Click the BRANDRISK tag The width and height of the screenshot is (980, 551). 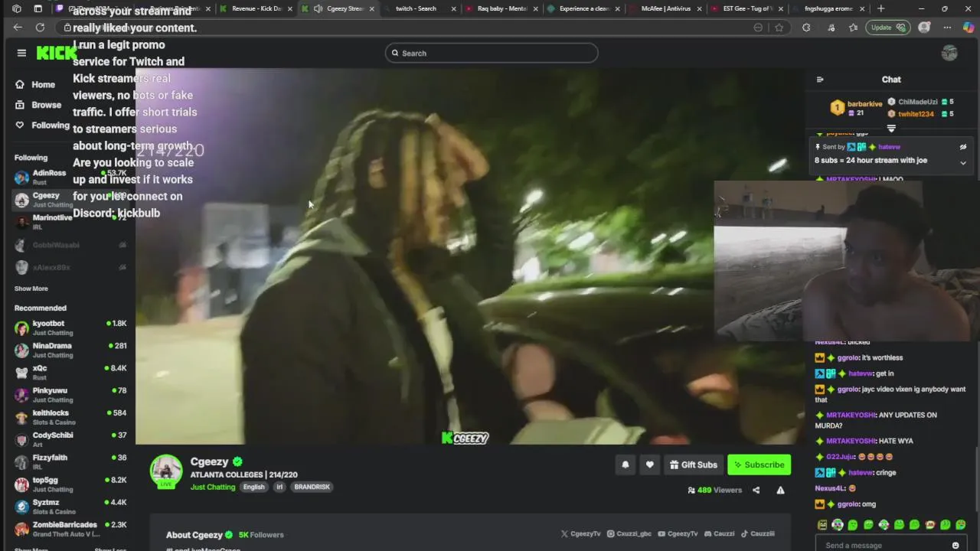tap(312, 487)
